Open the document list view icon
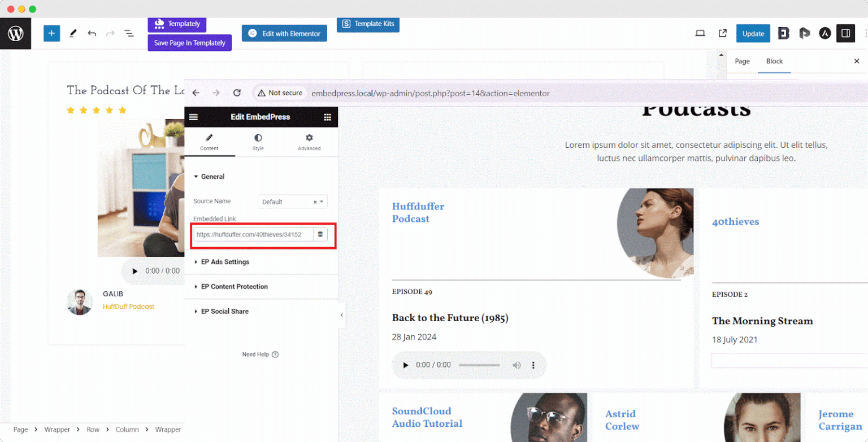868x442 pixels. [129, 33]
